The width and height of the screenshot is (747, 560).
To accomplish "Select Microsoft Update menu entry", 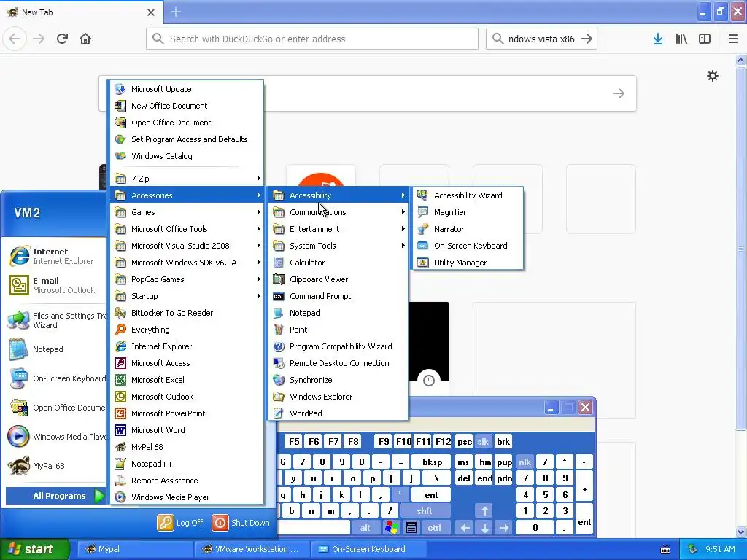I will 187,89.
